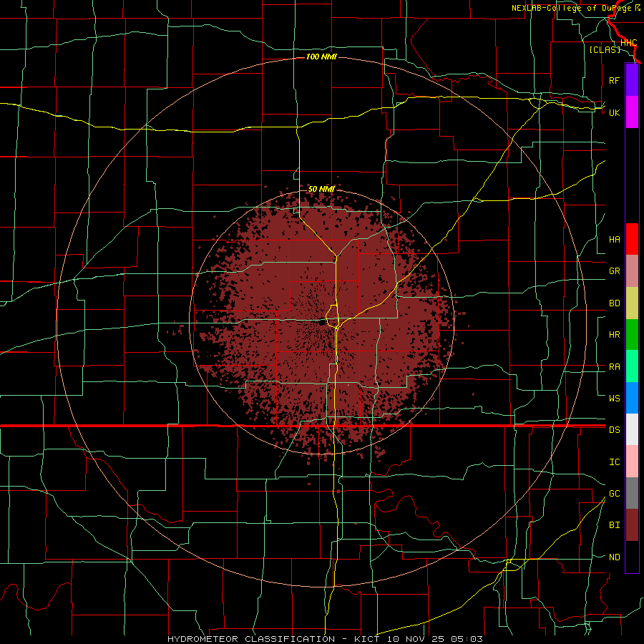Click the 'GR' legend label
The image size is (644, 644).
614,271
